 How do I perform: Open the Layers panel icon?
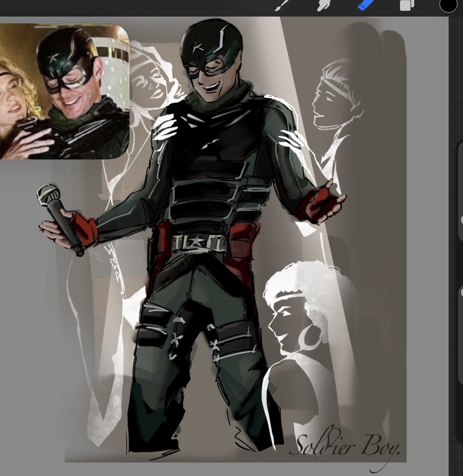click(x=407, y=5)
